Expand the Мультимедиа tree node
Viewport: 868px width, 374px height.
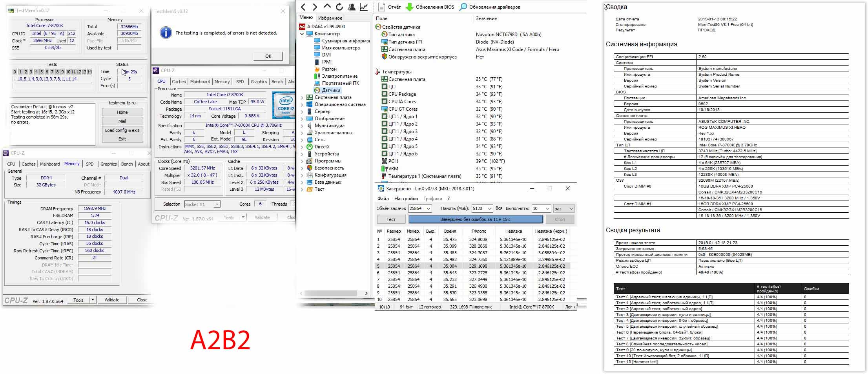[302, 126]
